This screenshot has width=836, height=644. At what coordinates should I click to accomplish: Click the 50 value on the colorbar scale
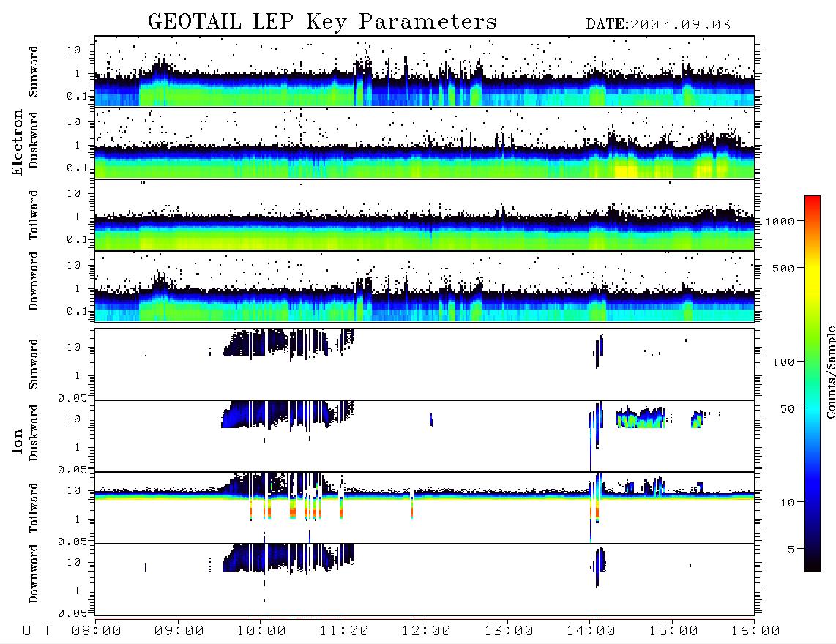coord(787,409)
